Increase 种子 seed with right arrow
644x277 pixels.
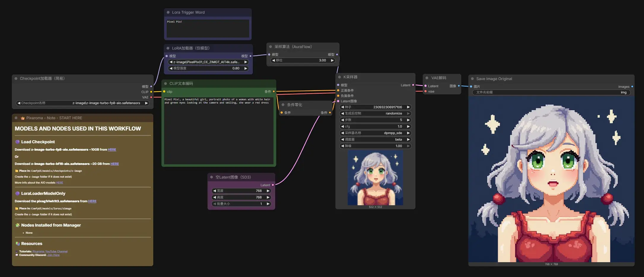coord(408,107)
